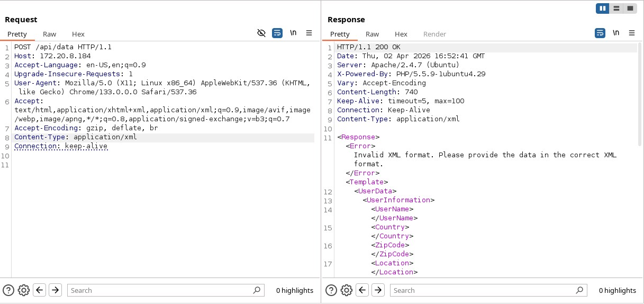Toggle non-printable \n characters in Request
Image resolution: width=644 pixels, height=304 pixels.
pos(293,33)
